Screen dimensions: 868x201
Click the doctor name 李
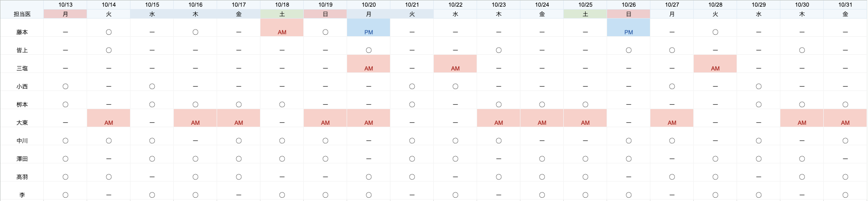[22, 195]
